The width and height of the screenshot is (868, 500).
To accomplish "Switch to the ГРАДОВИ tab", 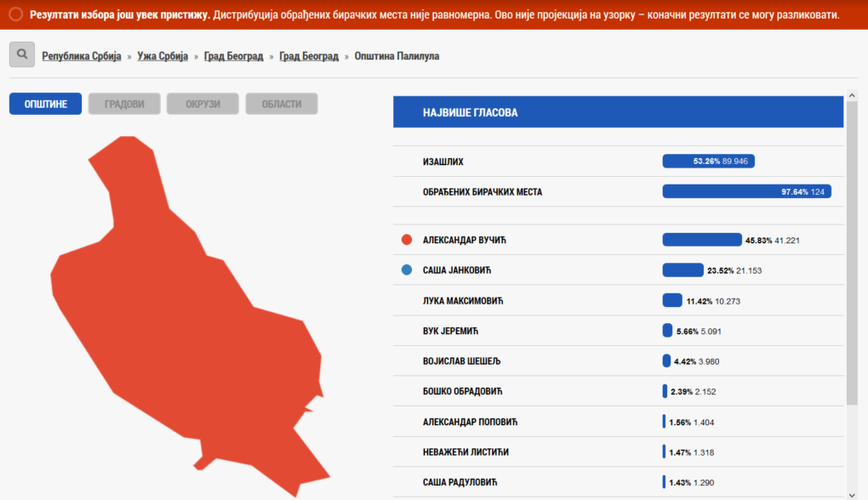I will click(x=124, y=104).
